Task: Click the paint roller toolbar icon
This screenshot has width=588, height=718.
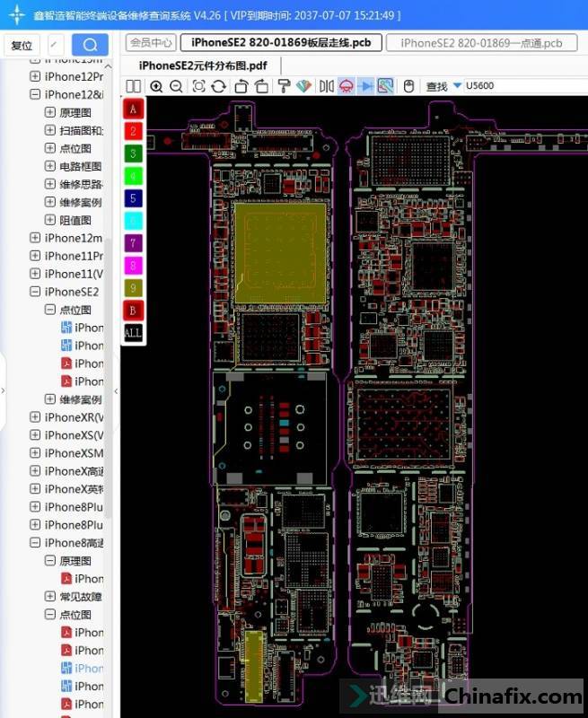Action: 284,86
